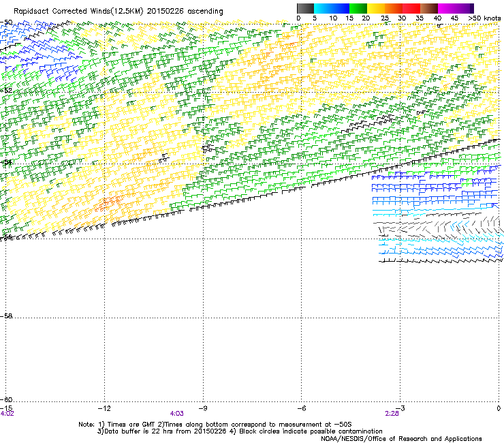Click the NOAA/NESDIS credit line
Image resolution: width=504 pixels, height=443 pixels.
click(401, 438)
